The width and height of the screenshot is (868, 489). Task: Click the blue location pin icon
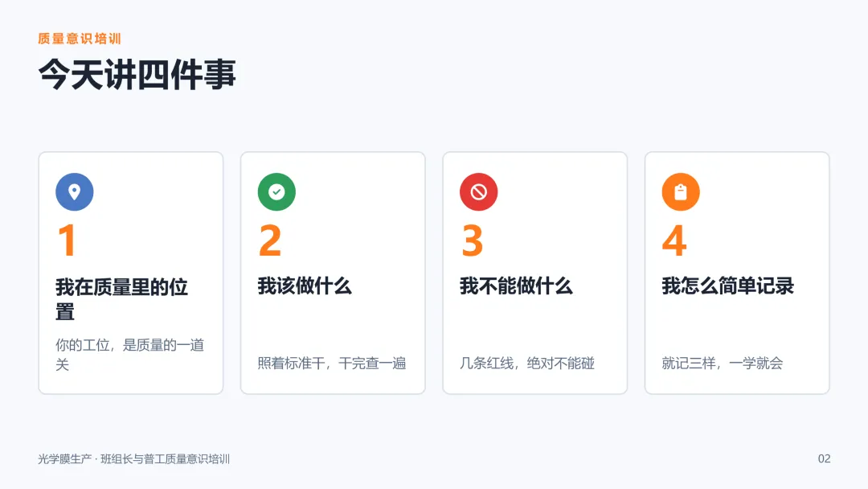coord(74,191)
